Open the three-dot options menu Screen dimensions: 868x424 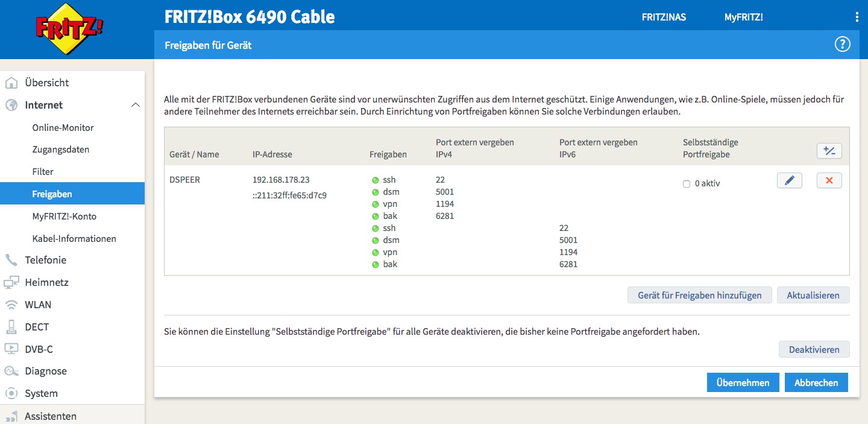(x=857, y=17)
